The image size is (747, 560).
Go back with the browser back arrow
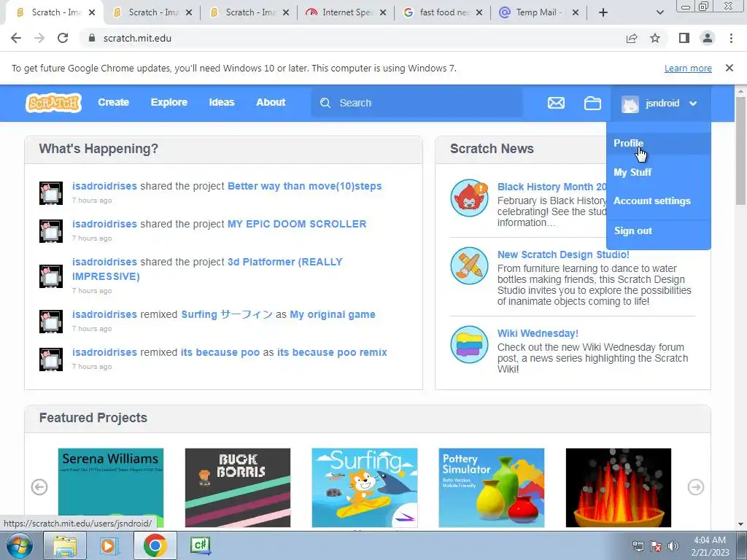tap(16, 38)
